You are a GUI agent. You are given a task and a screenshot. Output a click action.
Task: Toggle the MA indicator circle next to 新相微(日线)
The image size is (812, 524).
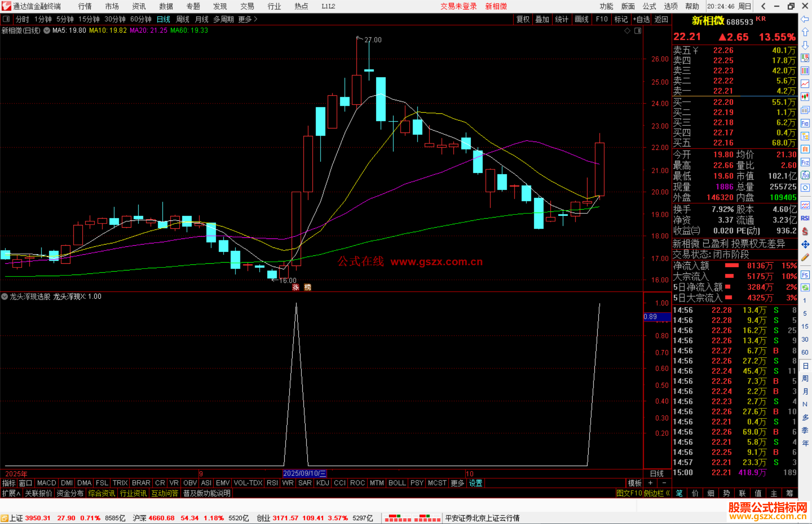pyautogui.click(x=47, y=30)
